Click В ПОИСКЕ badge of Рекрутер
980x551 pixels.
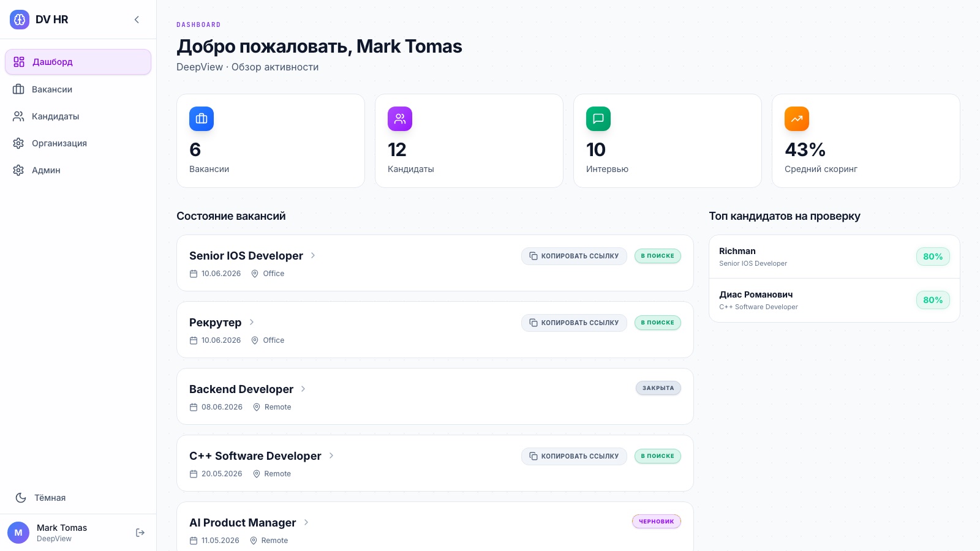658,323
